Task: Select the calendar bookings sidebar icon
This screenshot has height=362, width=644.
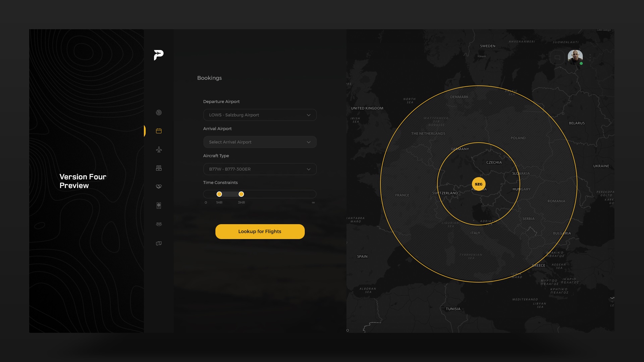Action: click(x=159, y=131)
